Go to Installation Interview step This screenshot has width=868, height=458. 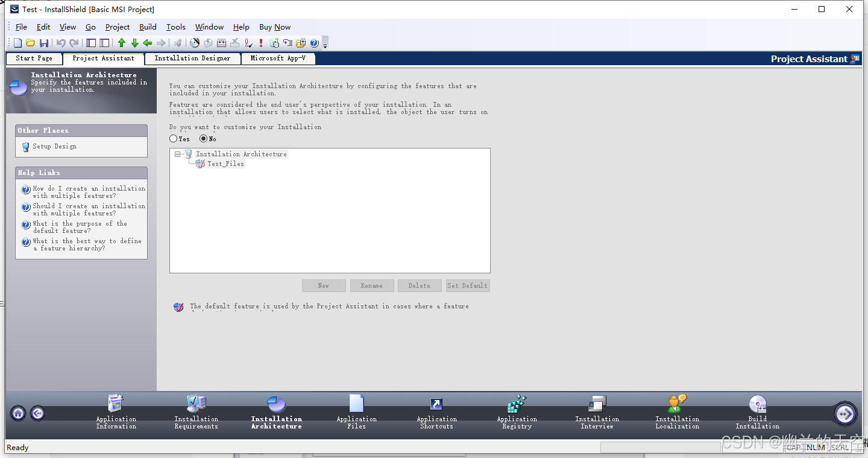[x=597, y=412]
